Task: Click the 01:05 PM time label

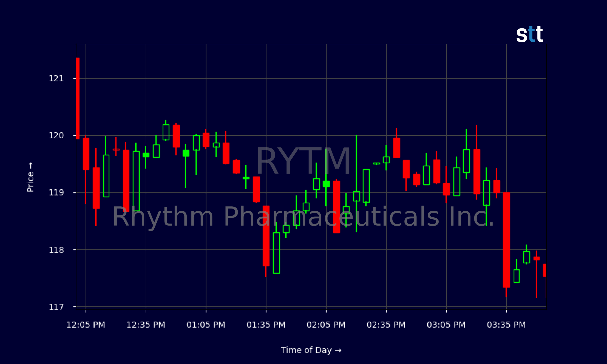Action: [x=206, y=325]
